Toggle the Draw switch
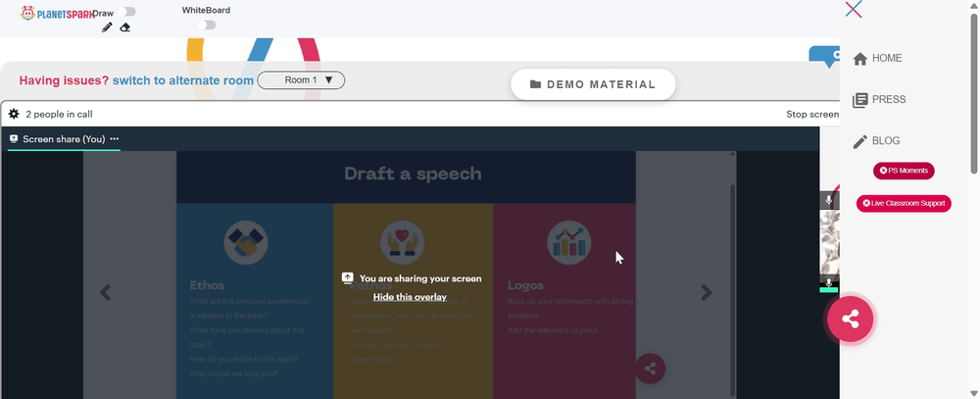The height and width of the screenshot is (399, 980). 126,12
